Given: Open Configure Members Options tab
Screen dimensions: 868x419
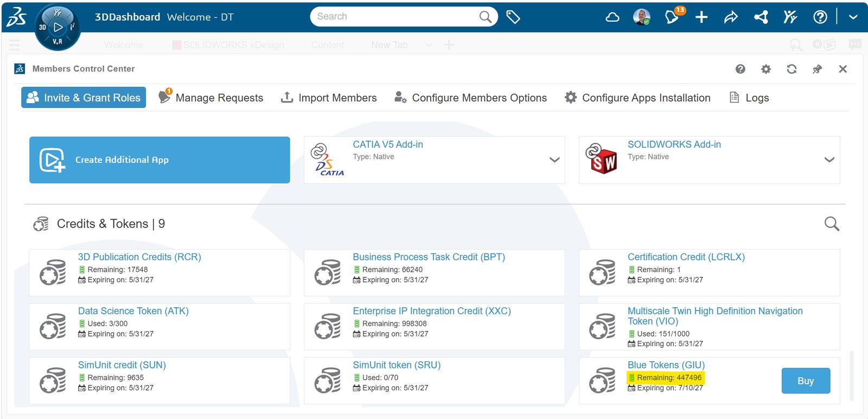Looking at the screenshot, I should [470, 98].
